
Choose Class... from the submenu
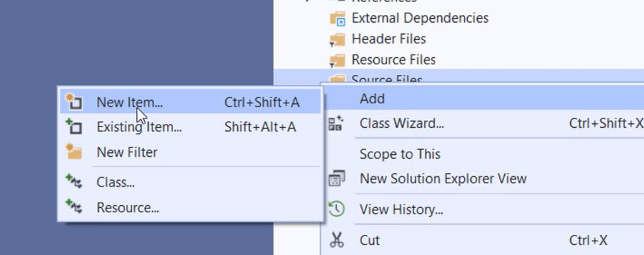(x=190, y=182)
